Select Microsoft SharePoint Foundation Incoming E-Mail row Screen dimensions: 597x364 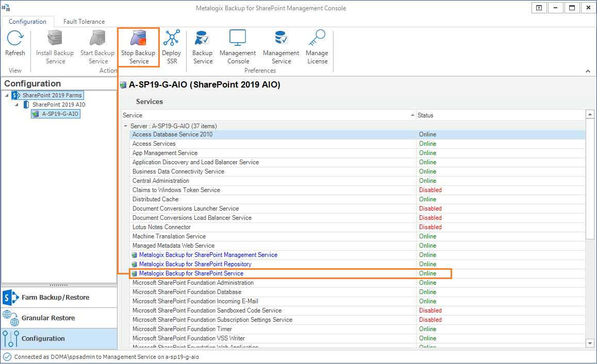[357, 301]
